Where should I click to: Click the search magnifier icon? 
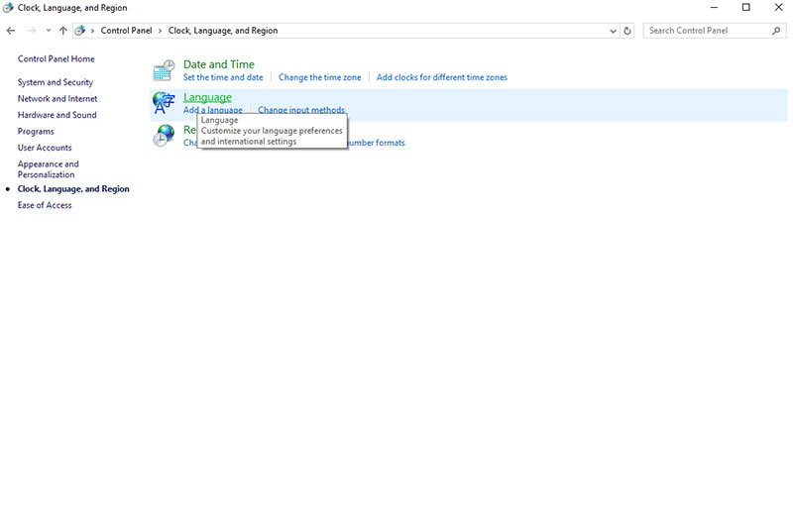776,31
